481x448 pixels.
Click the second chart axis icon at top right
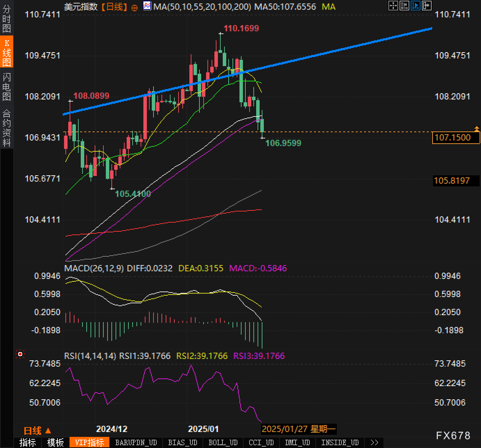coord(404,6)
